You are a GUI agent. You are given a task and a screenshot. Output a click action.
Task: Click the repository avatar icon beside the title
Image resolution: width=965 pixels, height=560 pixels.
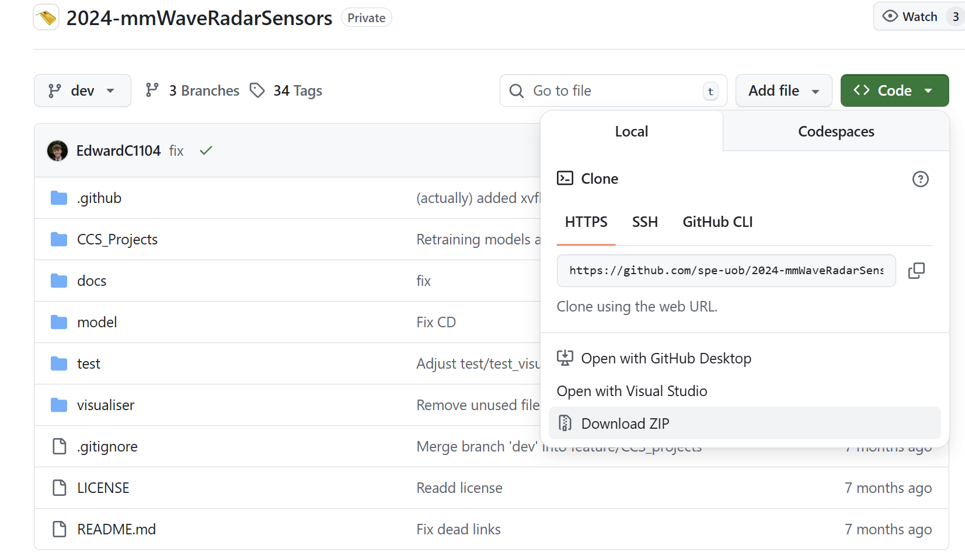tap(46, 17)
